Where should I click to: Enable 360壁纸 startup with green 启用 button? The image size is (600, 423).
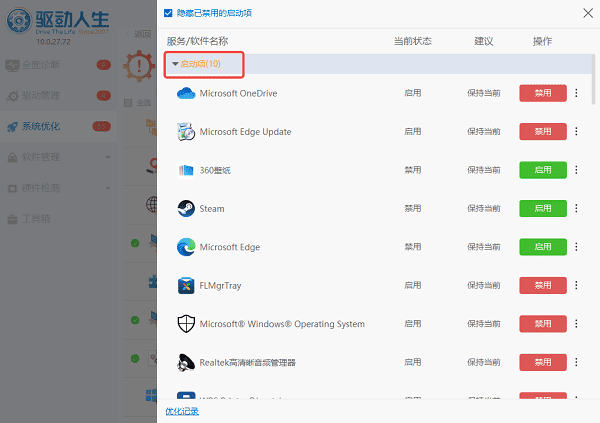(542, 170)
